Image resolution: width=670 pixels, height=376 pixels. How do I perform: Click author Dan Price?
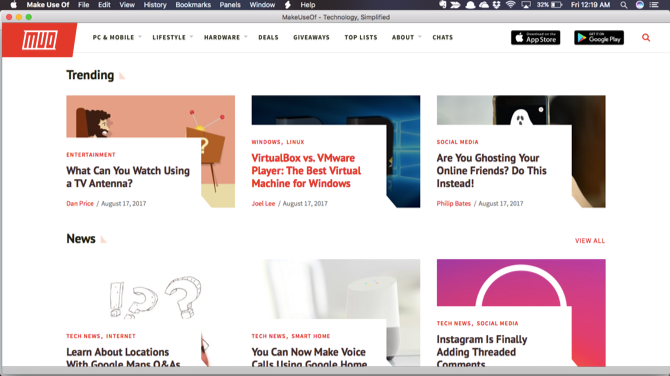pos(80,203)
